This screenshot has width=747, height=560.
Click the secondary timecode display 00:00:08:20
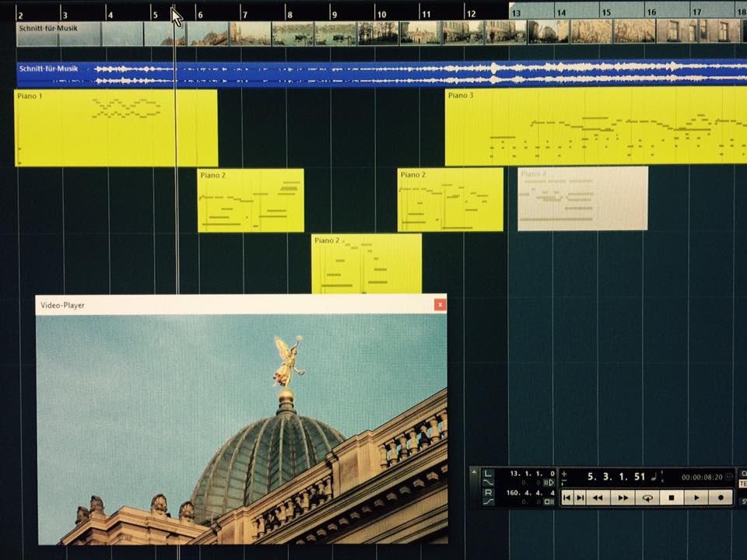pos(702,478)
